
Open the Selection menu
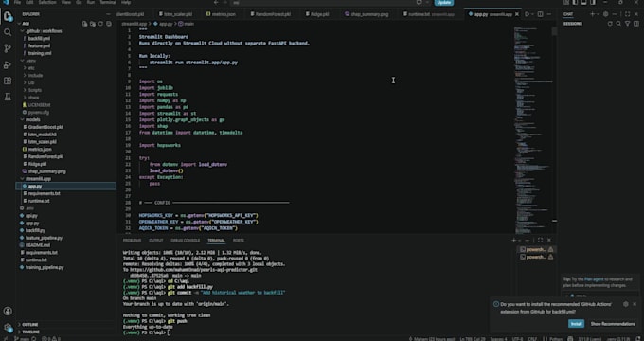point(47,3)
